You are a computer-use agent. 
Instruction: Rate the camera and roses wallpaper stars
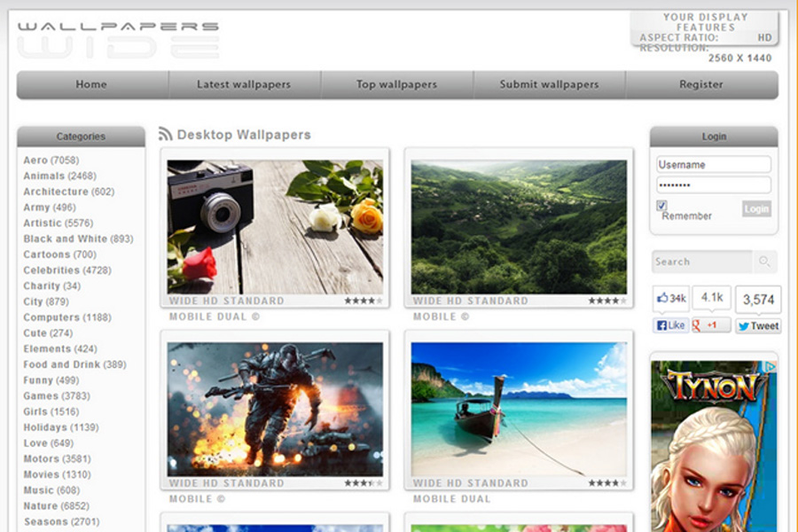point(364,301)
